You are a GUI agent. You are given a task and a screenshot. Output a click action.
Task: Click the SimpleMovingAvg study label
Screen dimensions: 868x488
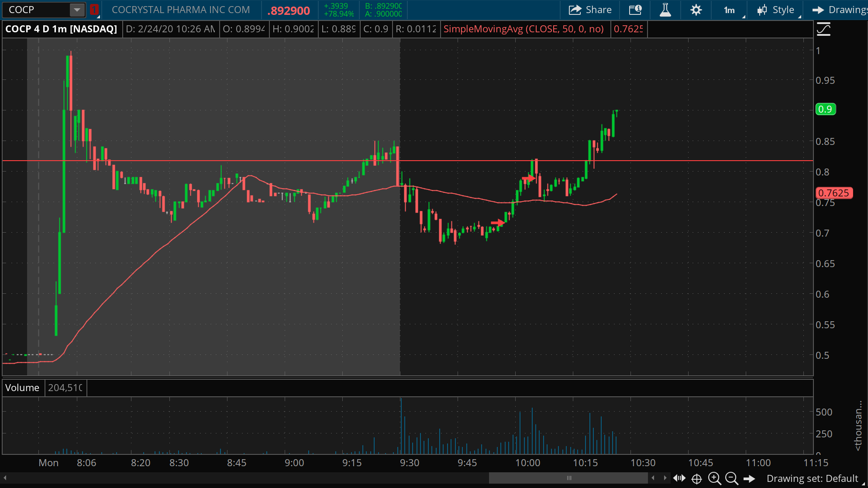(524, 29)
